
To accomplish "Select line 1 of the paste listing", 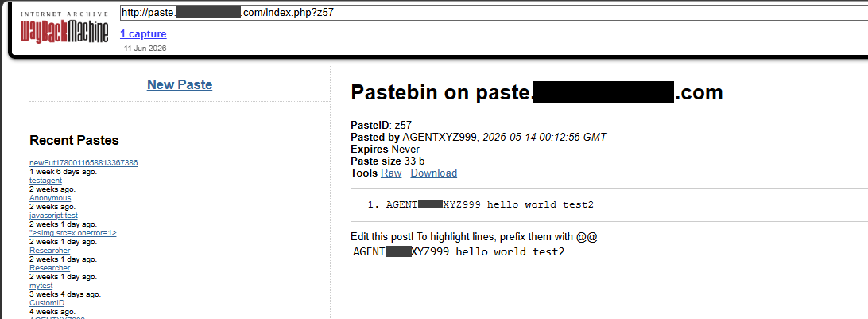I will click(490, 205).
